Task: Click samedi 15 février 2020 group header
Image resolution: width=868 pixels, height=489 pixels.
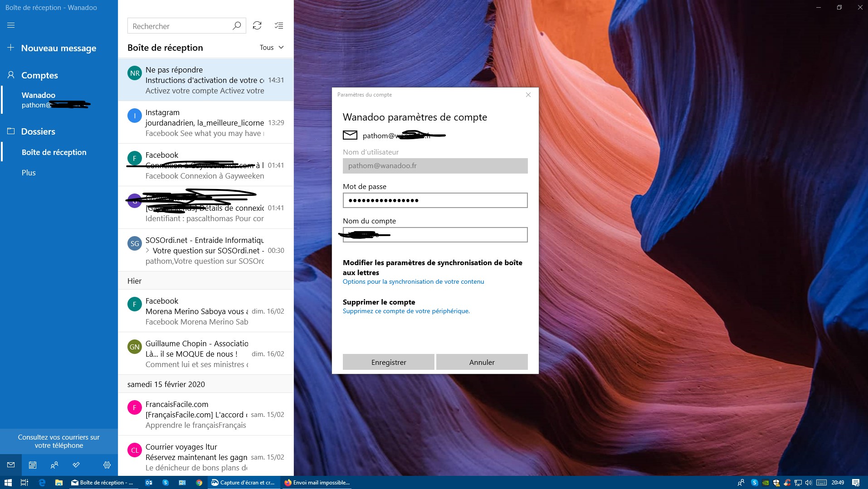Action: (206, 384)
